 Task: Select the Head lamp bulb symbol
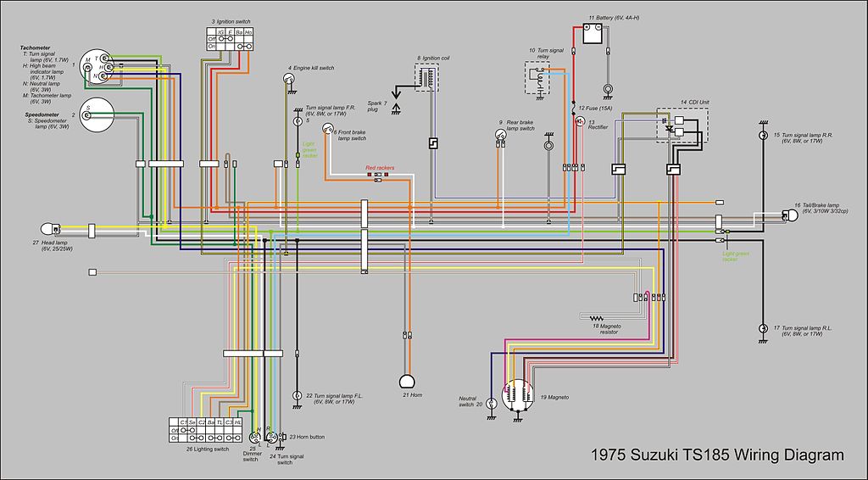(x=50, y=229)
